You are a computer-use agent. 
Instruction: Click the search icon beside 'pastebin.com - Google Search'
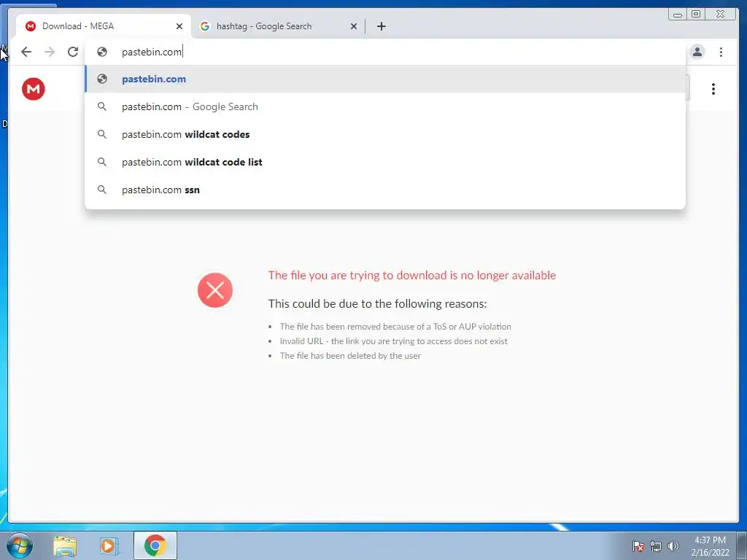coord(102,106)
